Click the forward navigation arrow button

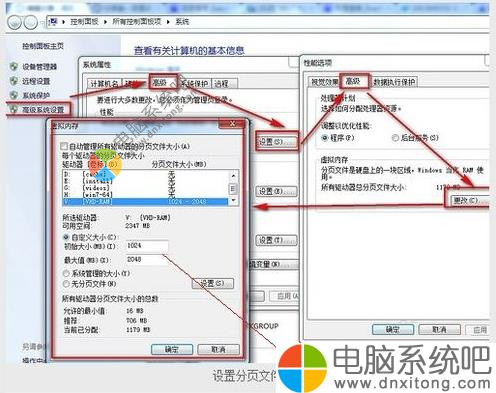[31, 22]
